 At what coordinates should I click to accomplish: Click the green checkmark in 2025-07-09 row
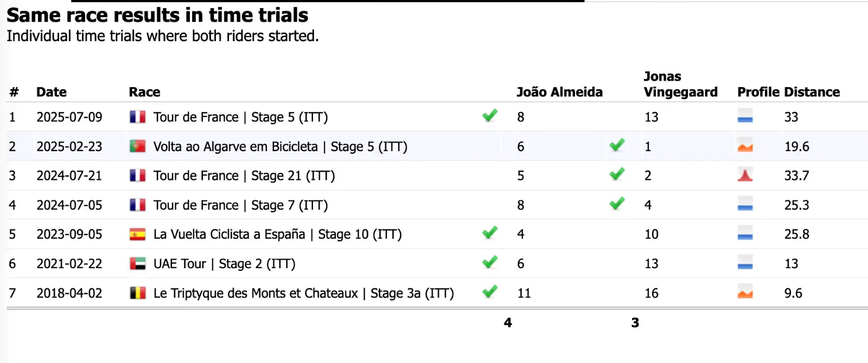pos(490,115)
